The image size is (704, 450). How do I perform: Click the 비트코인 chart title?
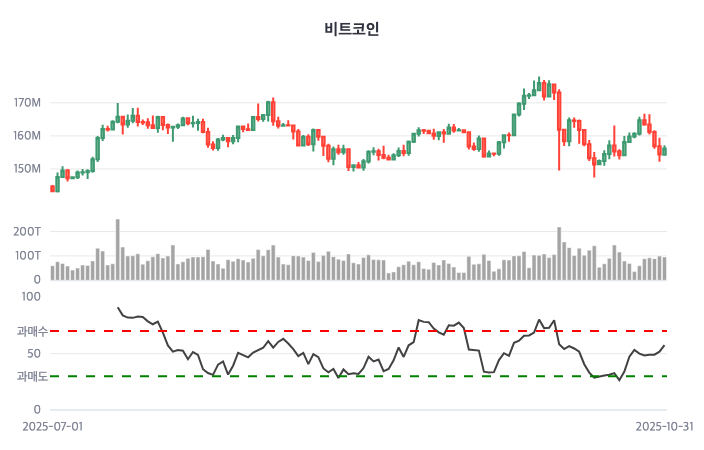click(352, 29)
